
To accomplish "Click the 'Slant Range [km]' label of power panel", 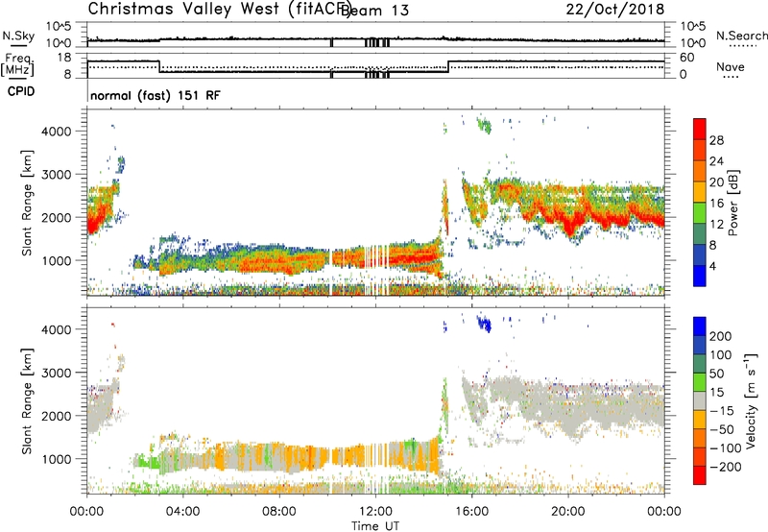I will (27, 203).
